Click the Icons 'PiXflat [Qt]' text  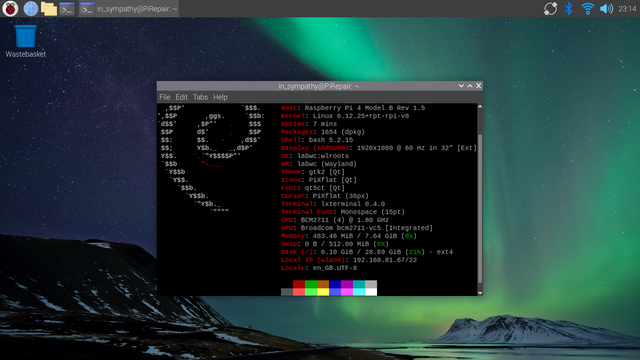click(333, 180)
